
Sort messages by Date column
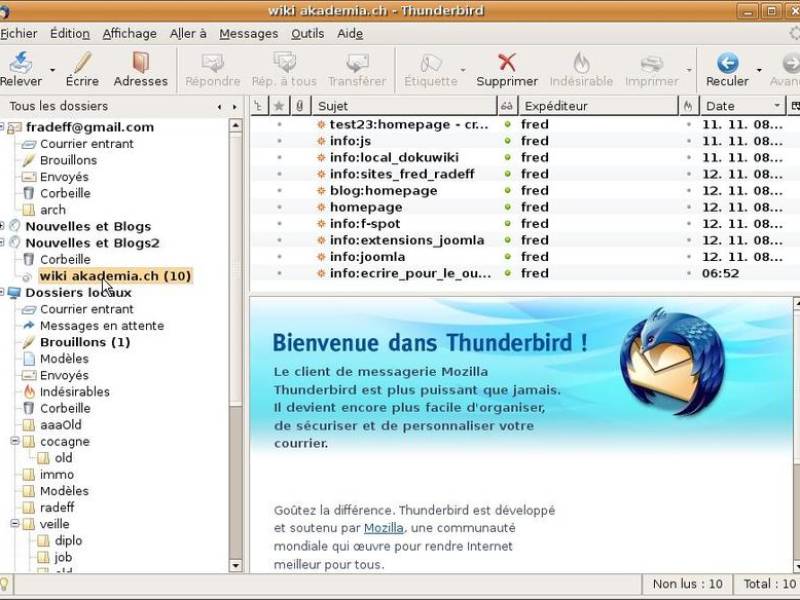[742, 106]
